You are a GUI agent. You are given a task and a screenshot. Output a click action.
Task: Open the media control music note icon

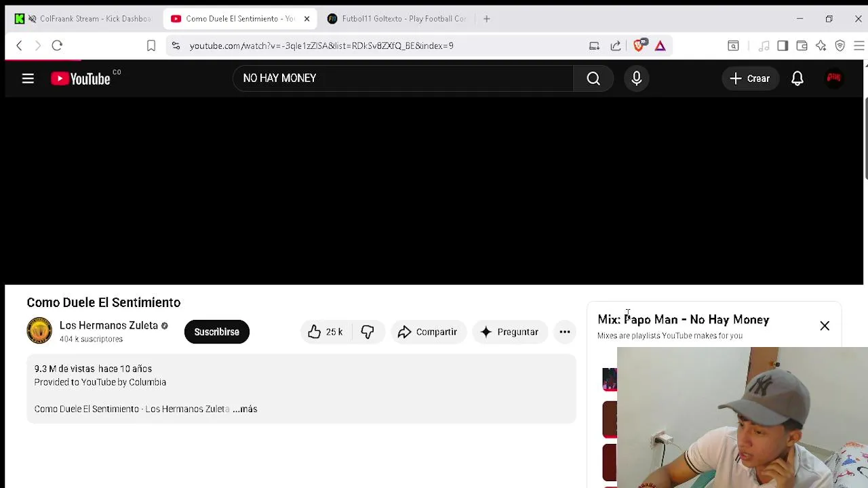pyautogui.click(x=764, y=46)
